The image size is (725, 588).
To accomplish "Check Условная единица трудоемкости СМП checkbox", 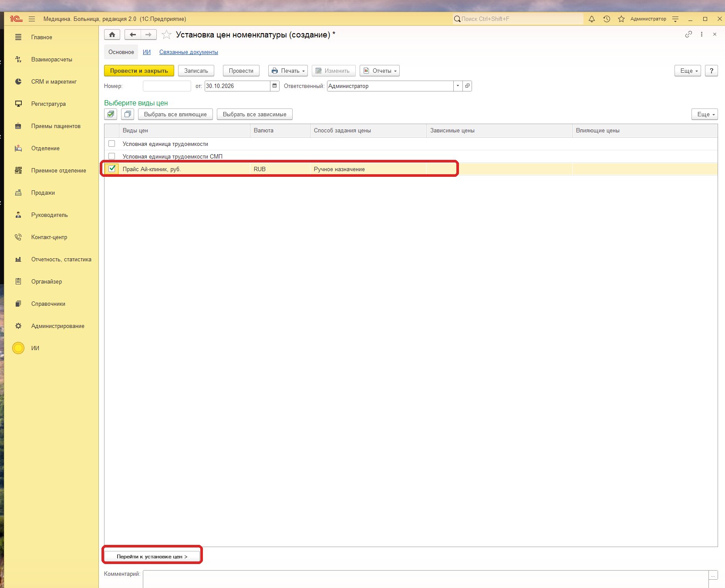I will [112, 156].
